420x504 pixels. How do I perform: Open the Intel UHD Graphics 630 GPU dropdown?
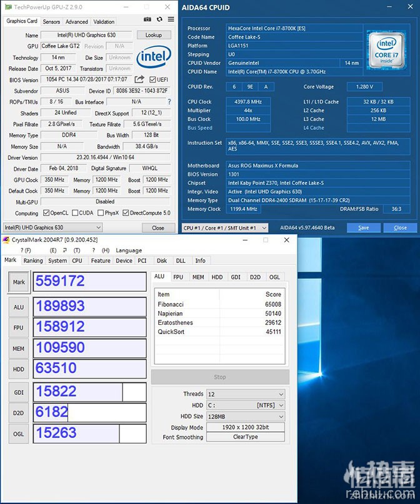pos(52,227)
